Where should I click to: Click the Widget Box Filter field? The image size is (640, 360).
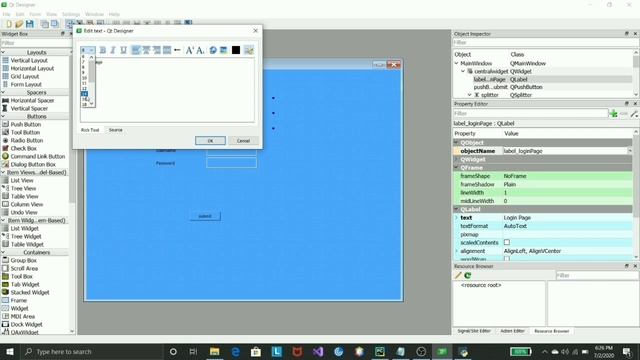(35, 43)
